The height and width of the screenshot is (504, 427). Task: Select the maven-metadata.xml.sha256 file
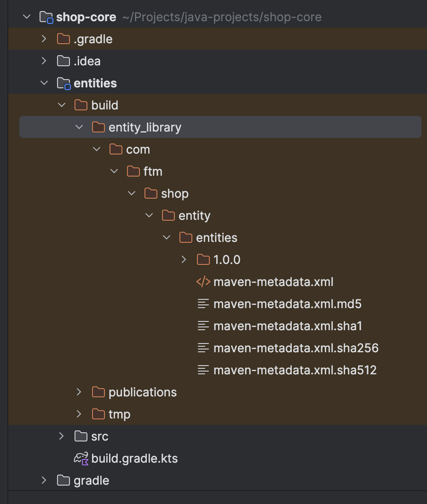point(296,348)
